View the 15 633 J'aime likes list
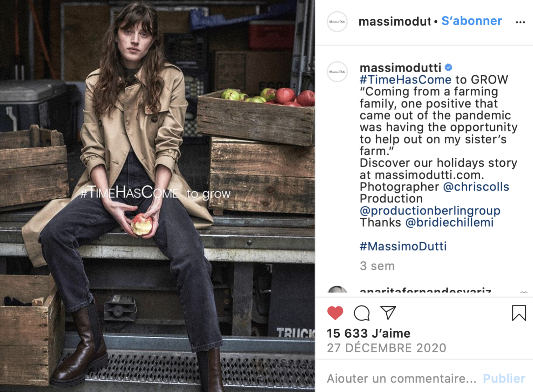 tap(368, 334)
